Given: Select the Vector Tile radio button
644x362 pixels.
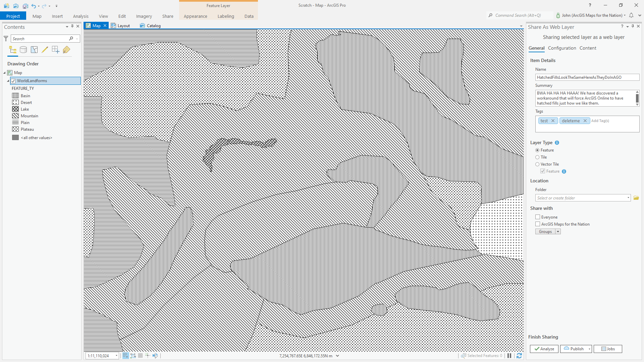Looking at the screenshot, I should (537, 164).
